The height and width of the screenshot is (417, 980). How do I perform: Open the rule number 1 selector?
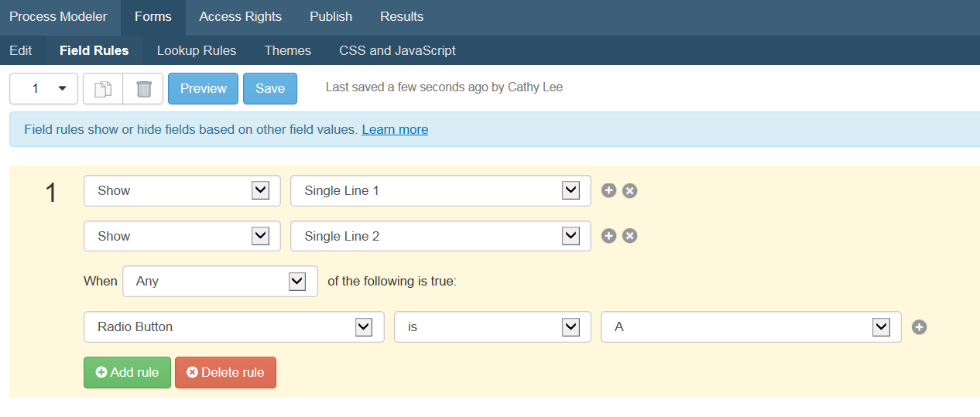pos(43,89)
